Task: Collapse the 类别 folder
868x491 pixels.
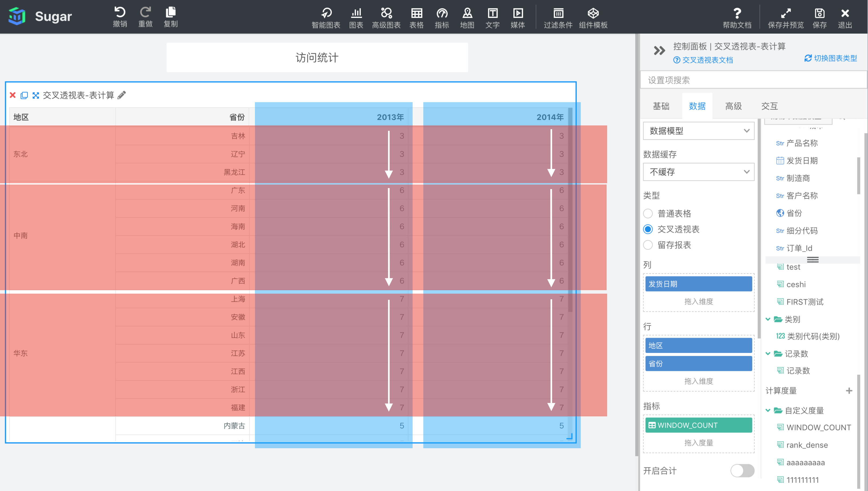Action: (768, 319)
